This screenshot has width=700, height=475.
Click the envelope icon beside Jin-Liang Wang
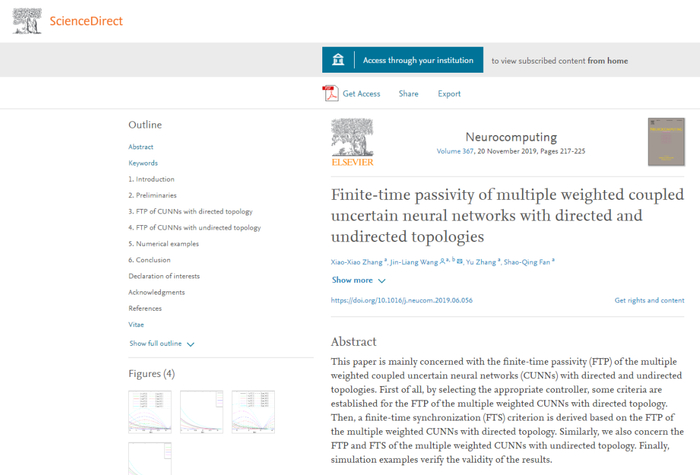click(459, 261)
